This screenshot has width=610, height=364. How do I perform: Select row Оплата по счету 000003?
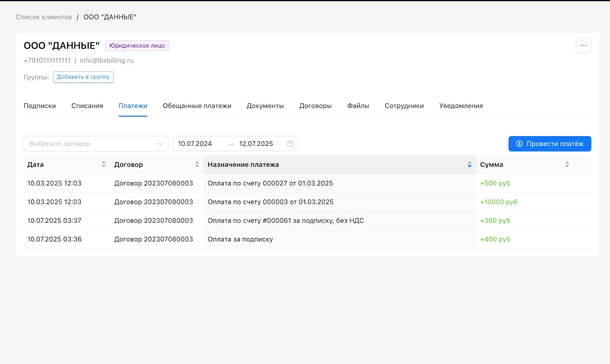pos(307,202)
